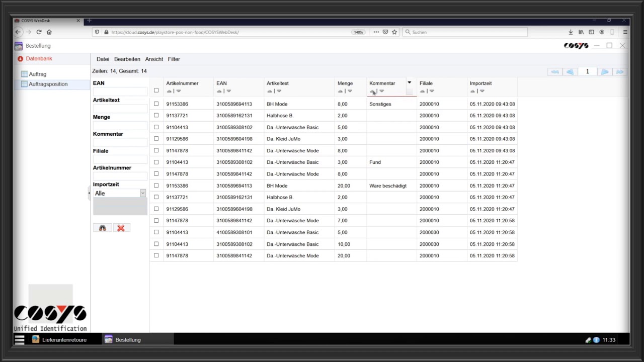Open the taskbar start menu icon
This screenshot has height=362, width=644.
pyautogui.click(x=20, y=340)
